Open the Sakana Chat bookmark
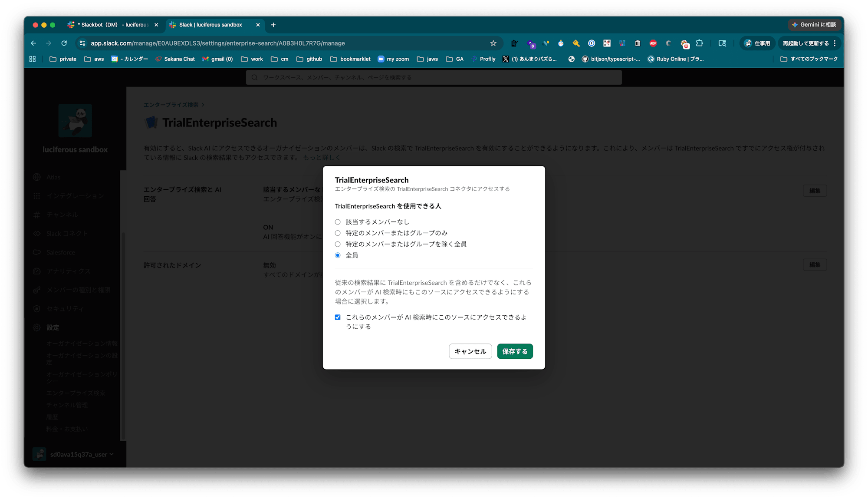The height and width of the screenshot is (499, 868). (175, 59)
